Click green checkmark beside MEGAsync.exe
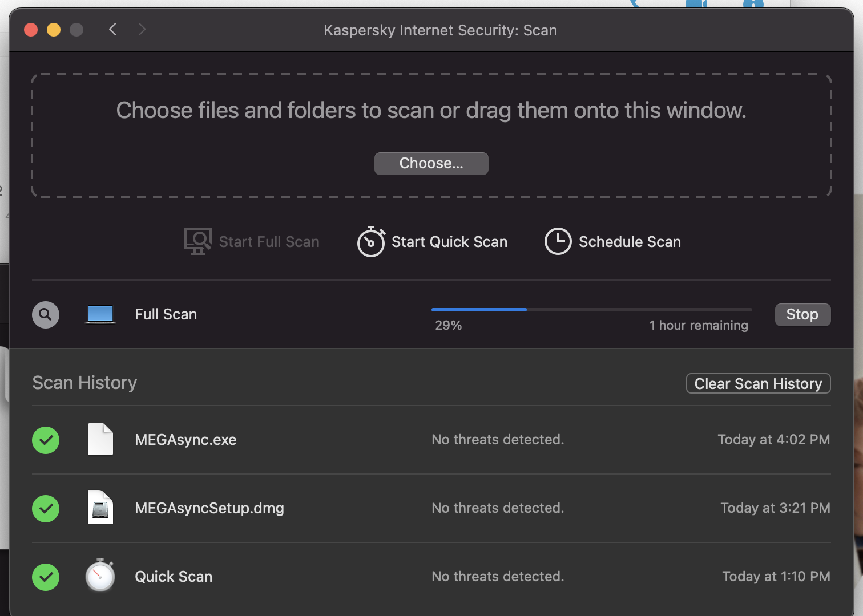This screenshot has height=616, width=863. click(46, 440)
